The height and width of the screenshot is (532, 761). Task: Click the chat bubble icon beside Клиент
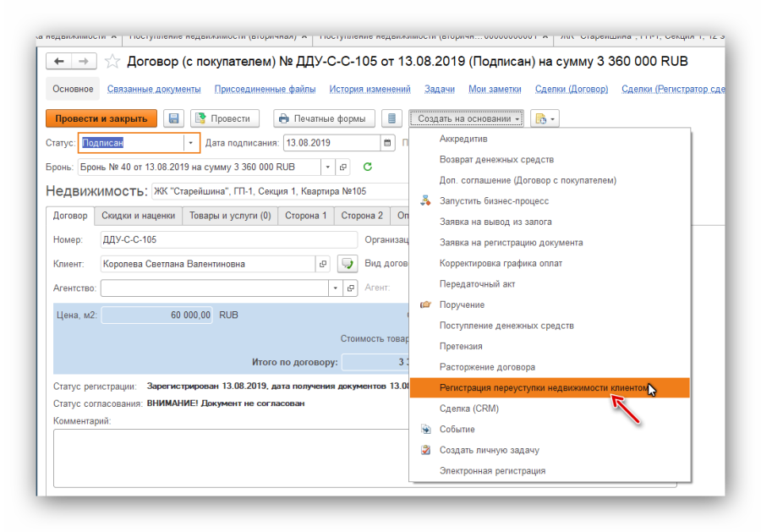(347, 264)
